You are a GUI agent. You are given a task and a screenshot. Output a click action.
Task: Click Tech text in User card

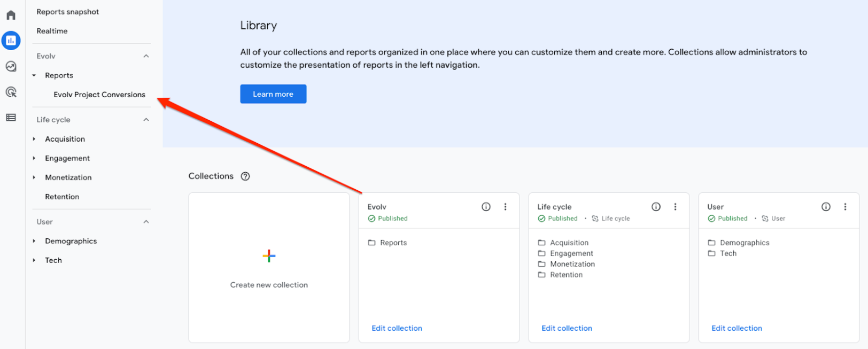728,253
